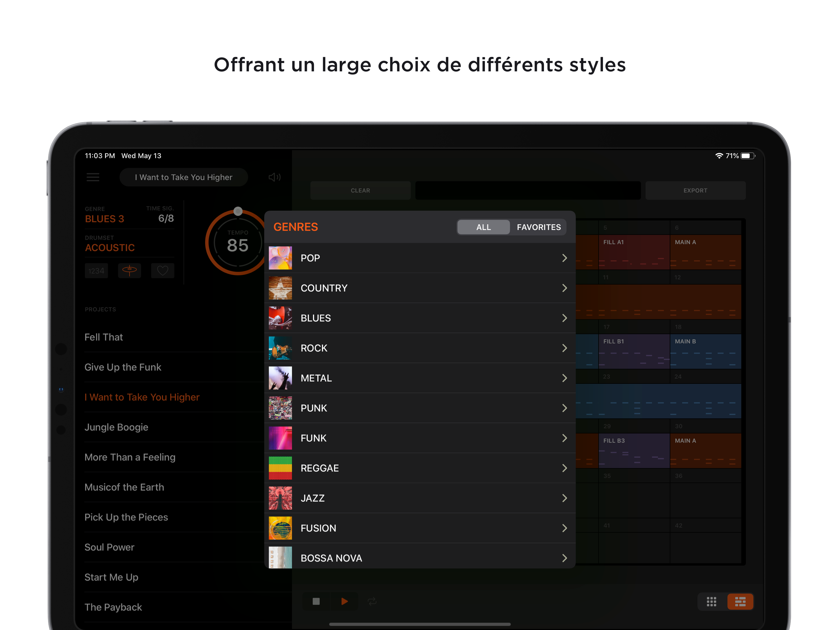Switch to the grid pads view
Image resolution: width=840 pixels, height=630 pixels.
tap(711, 601)
